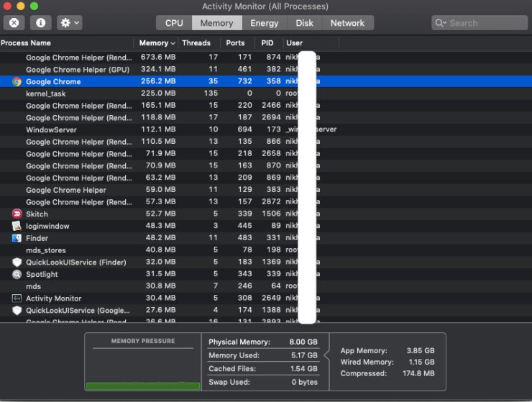The image size is (532, 402).
Task: Click the App Memory 3.85 GB value
Action: pyautogui.click(x=421, y=350)
